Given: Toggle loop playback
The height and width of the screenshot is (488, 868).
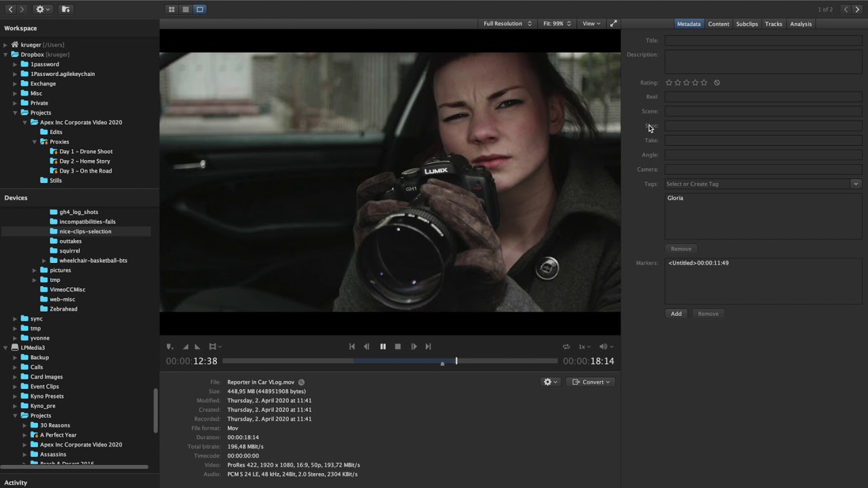Looking at the screenshot, I should click(566, 346).
